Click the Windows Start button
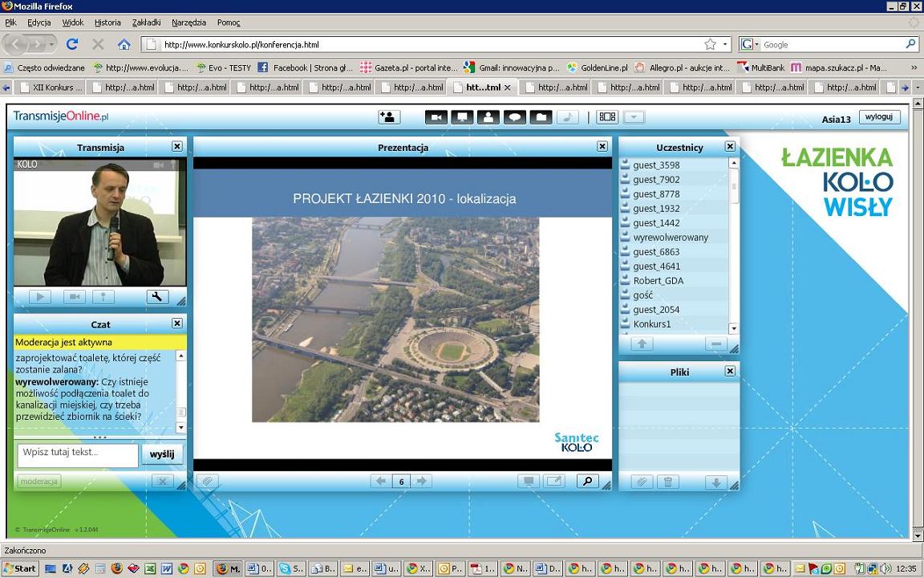Viewport: 924px width, 578px height. pyautogui.click(x=20, y=568)
